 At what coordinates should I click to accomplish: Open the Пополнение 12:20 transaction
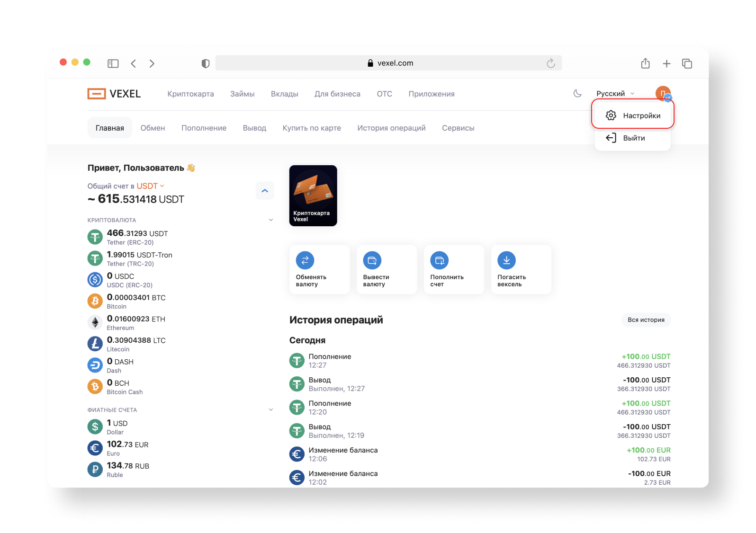pos(480,408)
